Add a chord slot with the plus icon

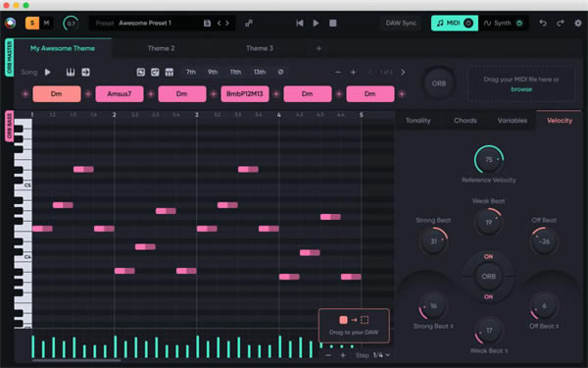coord(353,72)
